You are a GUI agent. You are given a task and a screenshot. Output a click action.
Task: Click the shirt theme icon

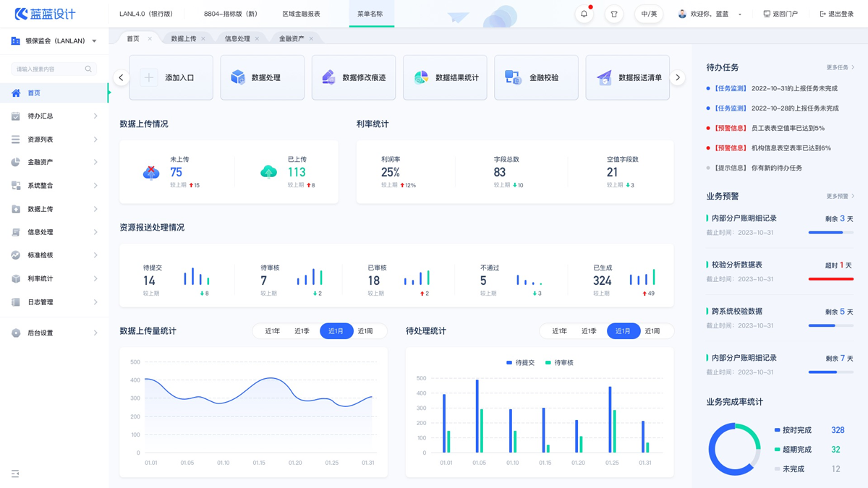(x=613, y=14)
